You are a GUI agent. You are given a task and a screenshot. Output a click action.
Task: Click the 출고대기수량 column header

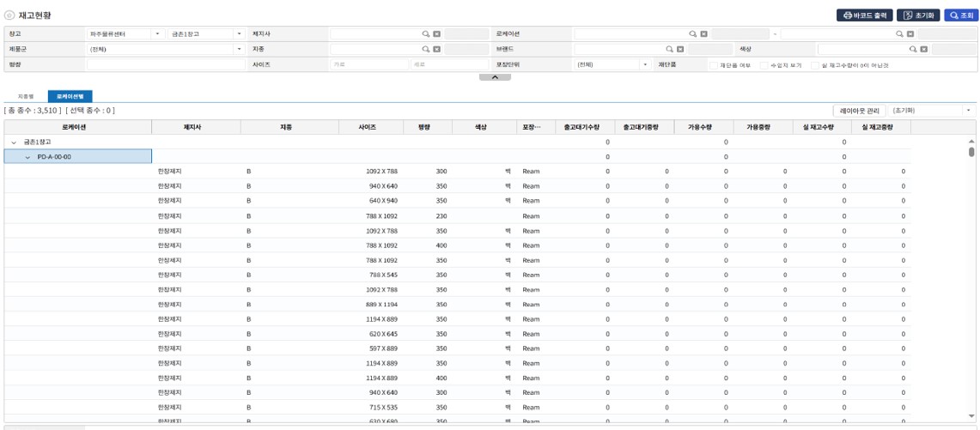586,127
